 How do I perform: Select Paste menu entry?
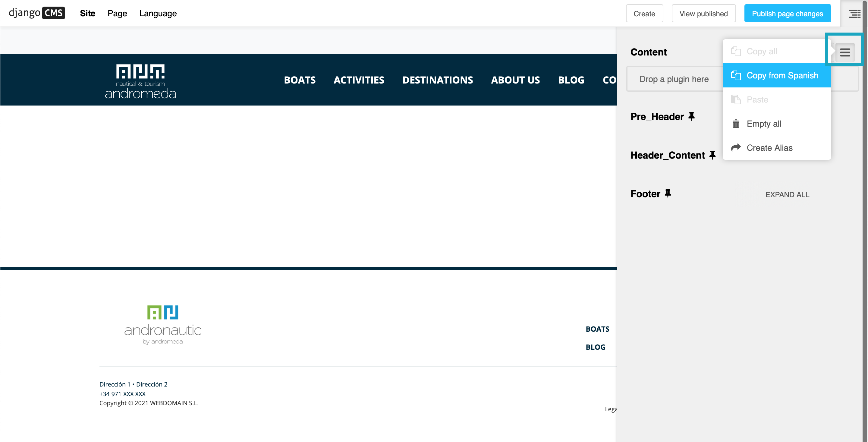[777, 99]
